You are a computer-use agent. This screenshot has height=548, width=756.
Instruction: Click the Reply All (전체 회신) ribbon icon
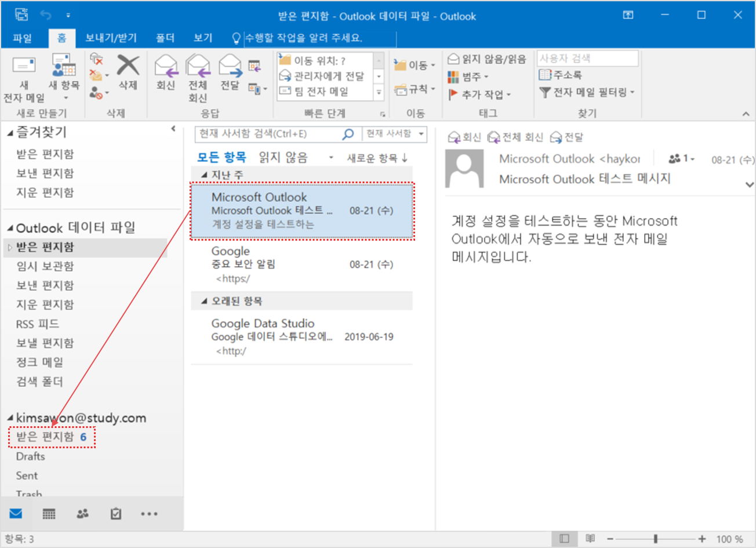point(198,67)
